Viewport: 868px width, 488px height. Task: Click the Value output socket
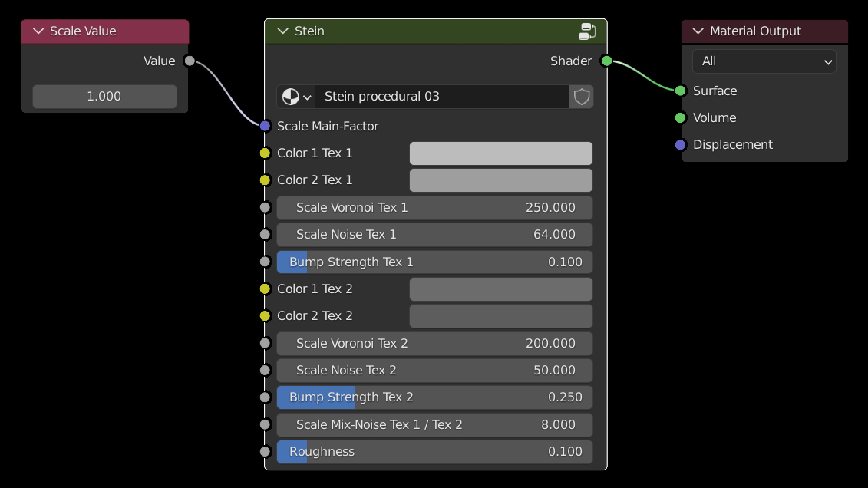(190, 61)
